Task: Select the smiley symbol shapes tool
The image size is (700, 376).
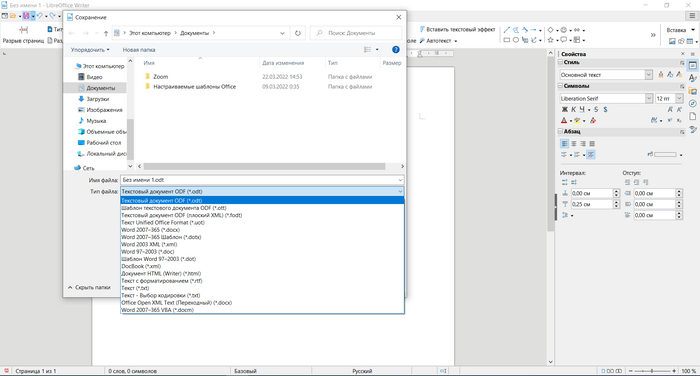Action: click(563, 30)
